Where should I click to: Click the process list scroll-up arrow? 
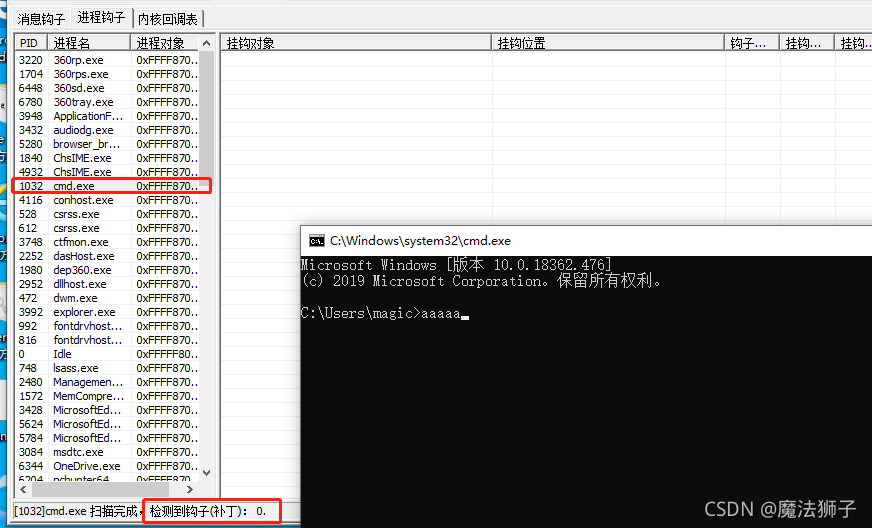[x=206, y=43]
